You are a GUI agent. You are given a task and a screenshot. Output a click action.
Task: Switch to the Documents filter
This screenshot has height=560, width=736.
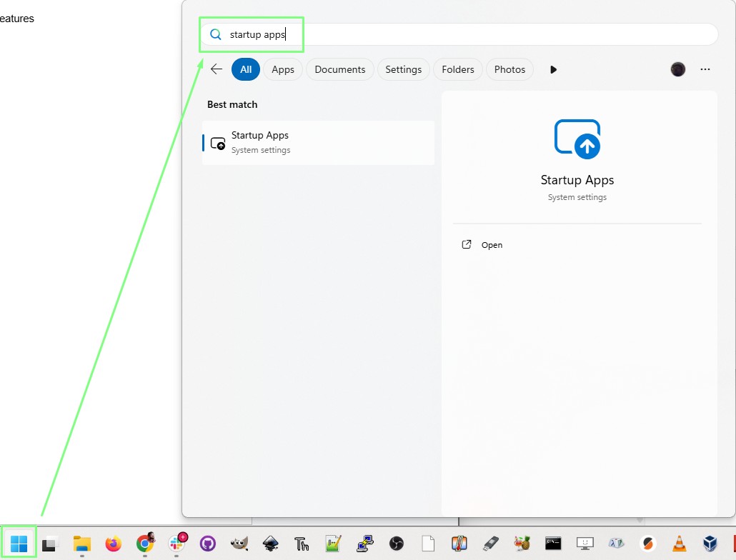pyautogui.click(x=340, y=69)
